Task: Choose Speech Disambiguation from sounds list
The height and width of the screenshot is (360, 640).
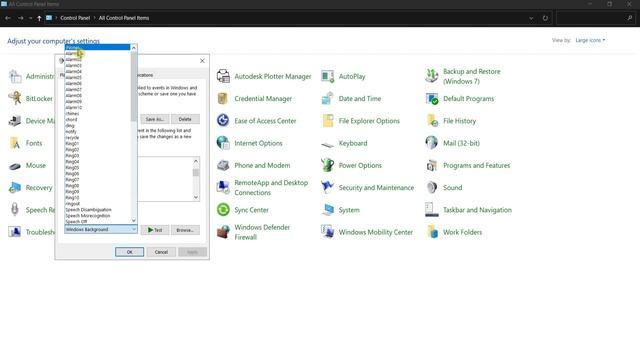Action: click(x=98, y=209)
